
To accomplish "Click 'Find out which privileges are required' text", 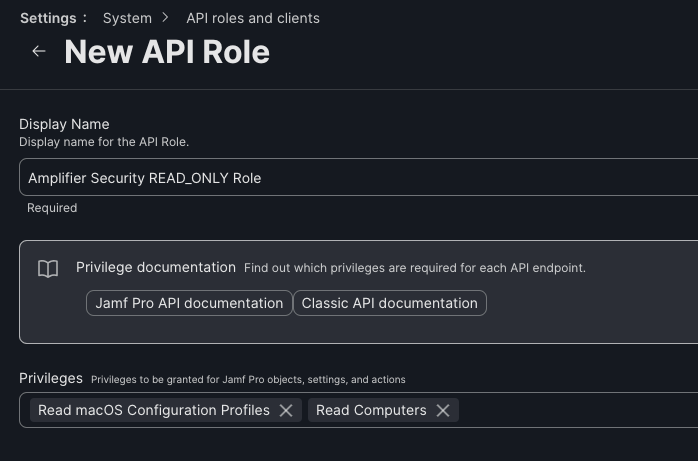I will pyautogui.click(x=415, y=268).
